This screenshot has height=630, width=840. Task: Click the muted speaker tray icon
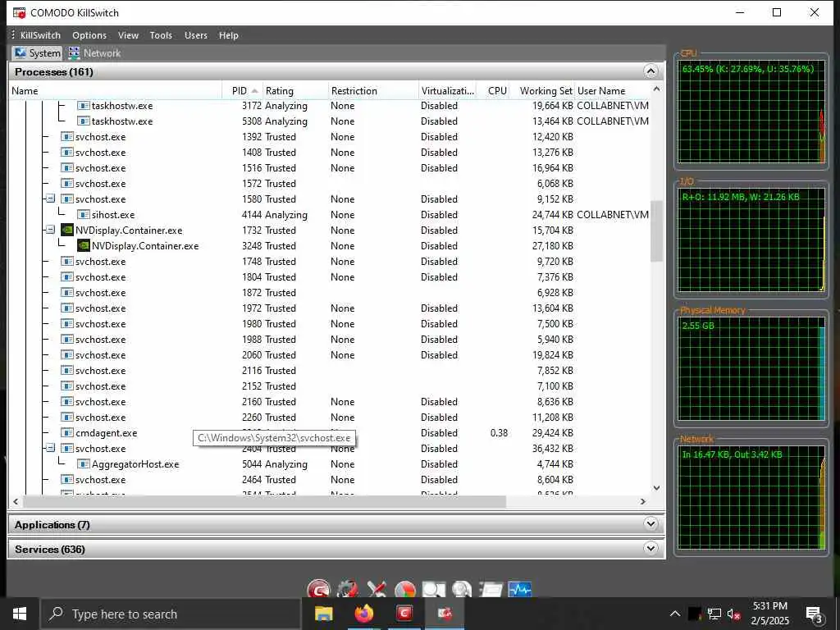click(x=734, y=614)
